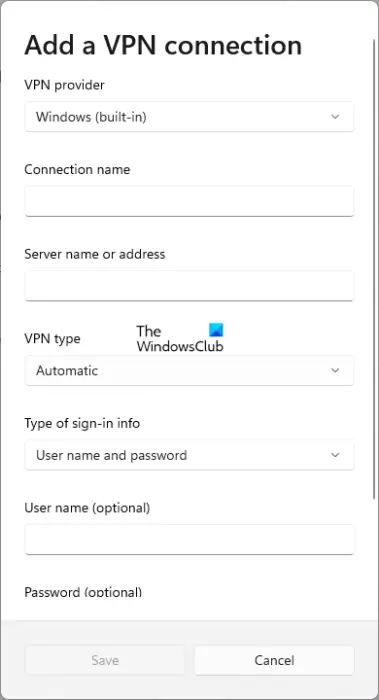Click the User name (optional) label
379x700 pixels.
coord(87,508)
